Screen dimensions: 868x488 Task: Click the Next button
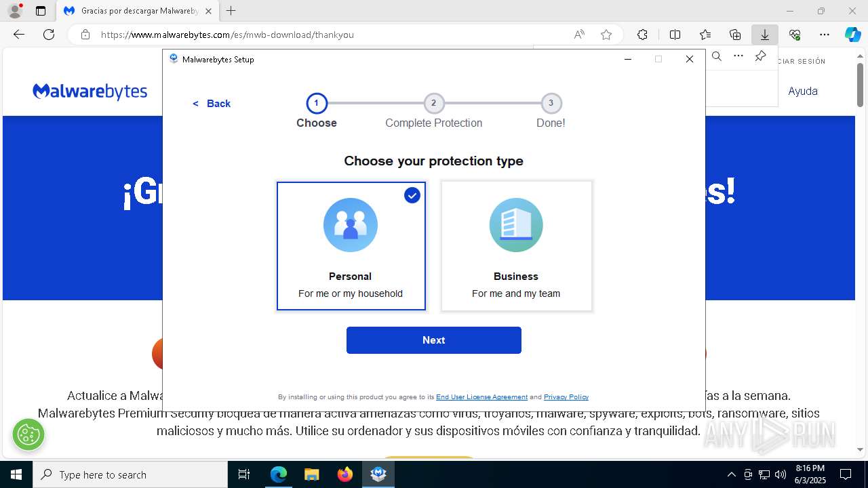434,340
